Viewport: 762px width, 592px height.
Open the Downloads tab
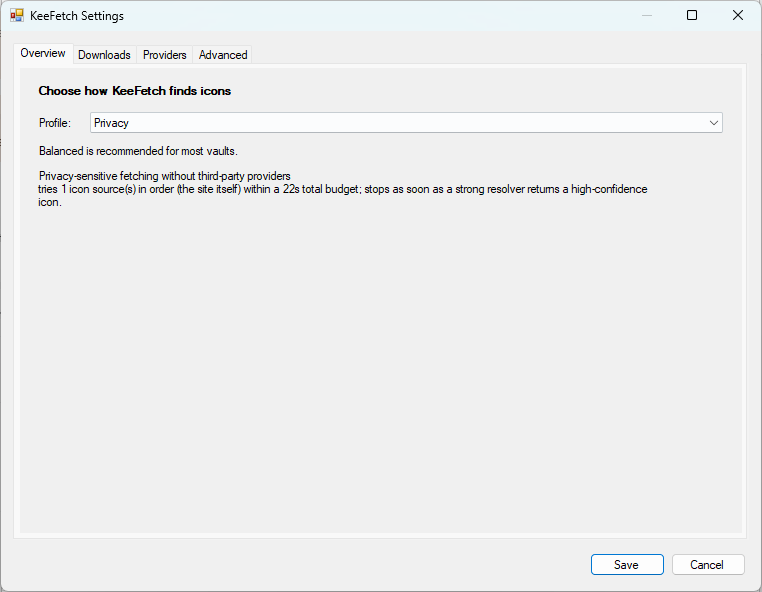click(104, 55)
